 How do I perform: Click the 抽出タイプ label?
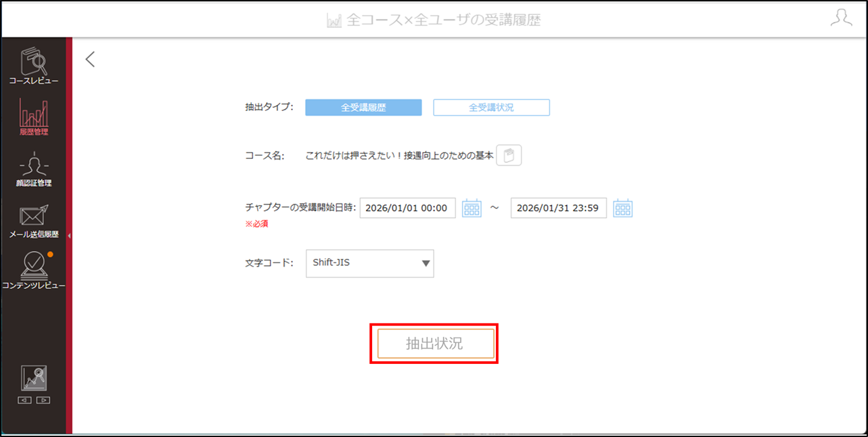[x=269, y=107]
